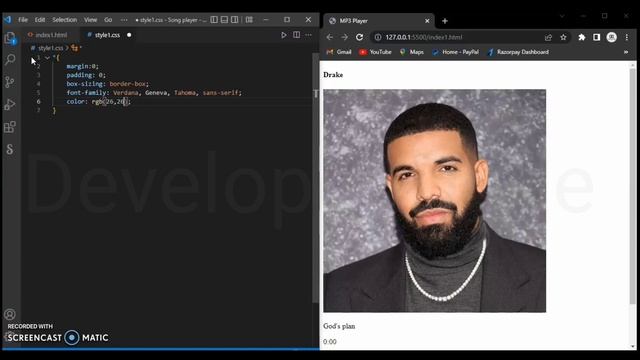Open the Razorpay Dashboard bookmark
Viewport: 640px width, 360px height.
[x=518, y=52]
